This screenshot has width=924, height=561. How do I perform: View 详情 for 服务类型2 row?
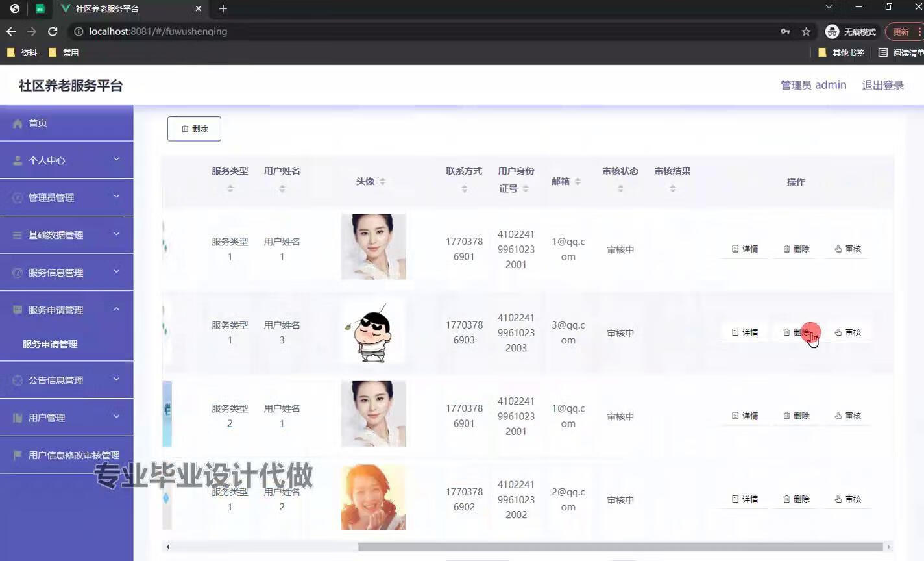tap(744, 416)
